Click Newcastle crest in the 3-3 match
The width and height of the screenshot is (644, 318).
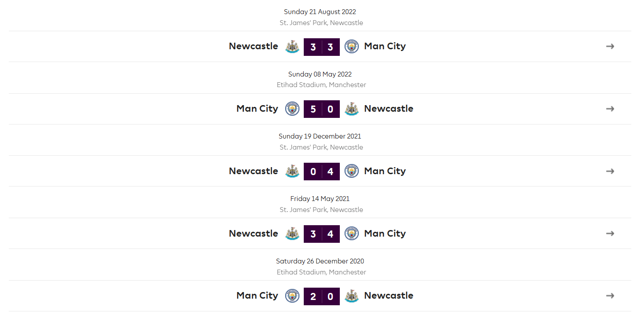tap(292, 47)
